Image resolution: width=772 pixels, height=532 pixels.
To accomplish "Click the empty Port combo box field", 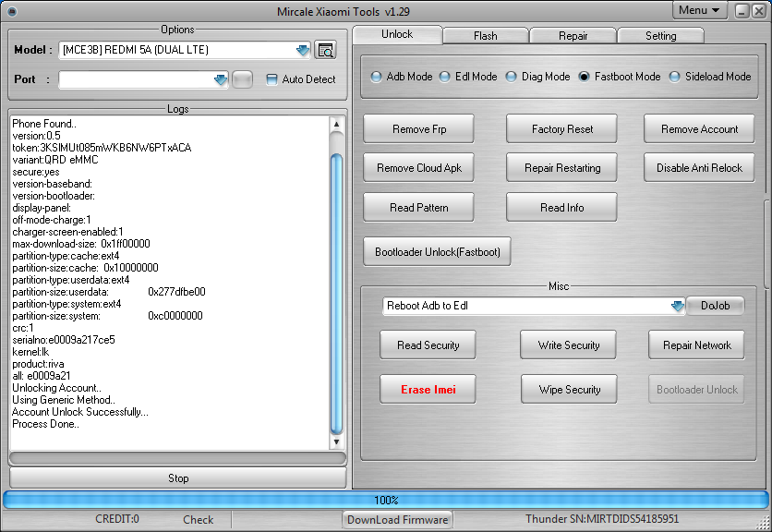I will point(143,79).
